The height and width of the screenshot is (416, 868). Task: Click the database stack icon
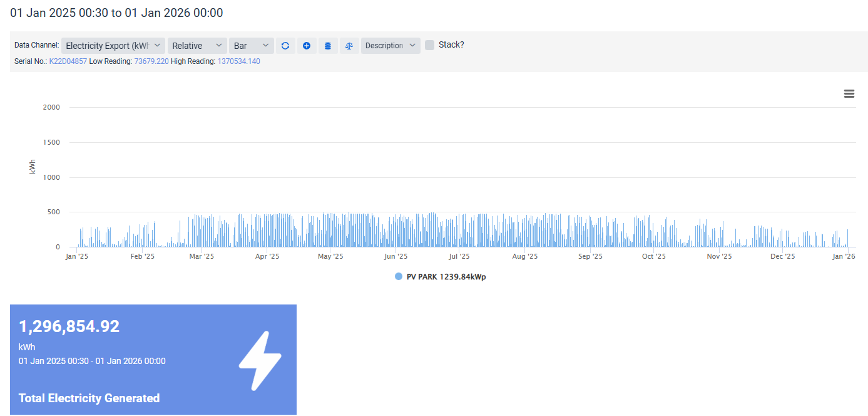click(x=328, y=46)
